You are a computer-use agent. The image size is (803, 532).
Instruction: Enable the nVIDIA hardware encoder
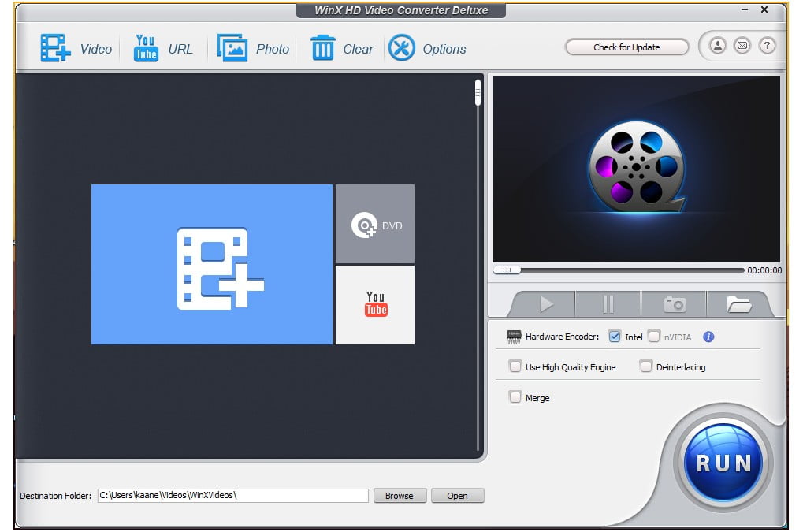click(x=654, y=337)
